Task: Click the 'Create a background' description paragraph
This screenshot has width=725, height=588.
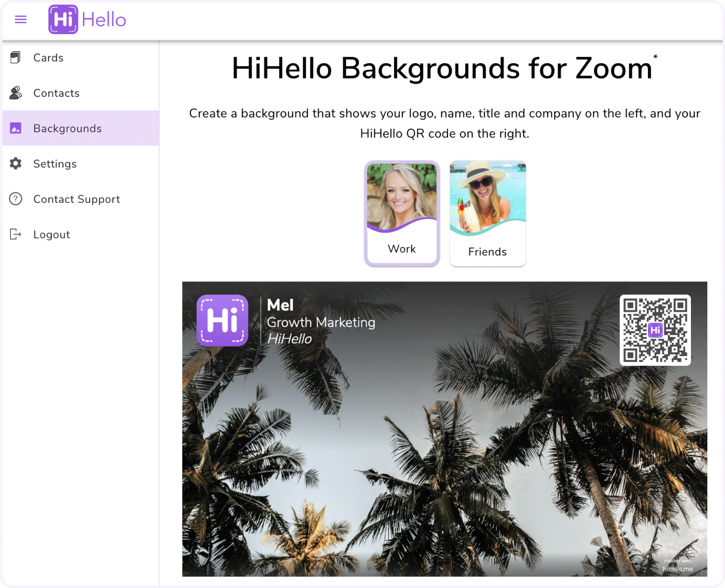Action: tap(444, 123)
